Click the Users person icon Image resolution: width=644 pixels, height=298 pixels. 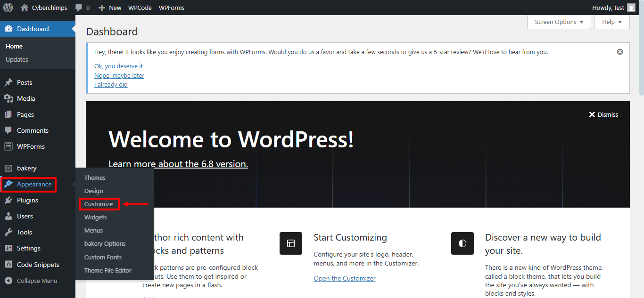(x=8, y=216)
